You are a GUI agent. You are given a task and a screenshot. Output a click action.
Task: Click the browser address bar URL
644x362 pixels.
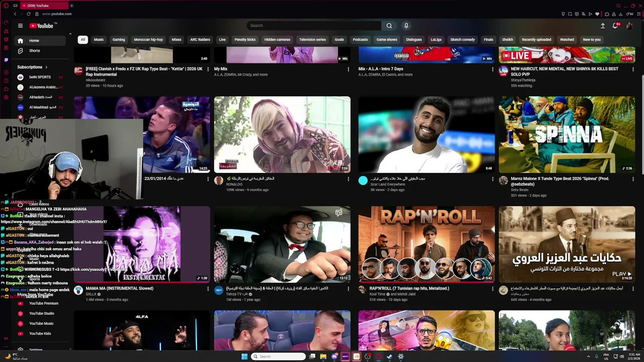coord(57,14)
